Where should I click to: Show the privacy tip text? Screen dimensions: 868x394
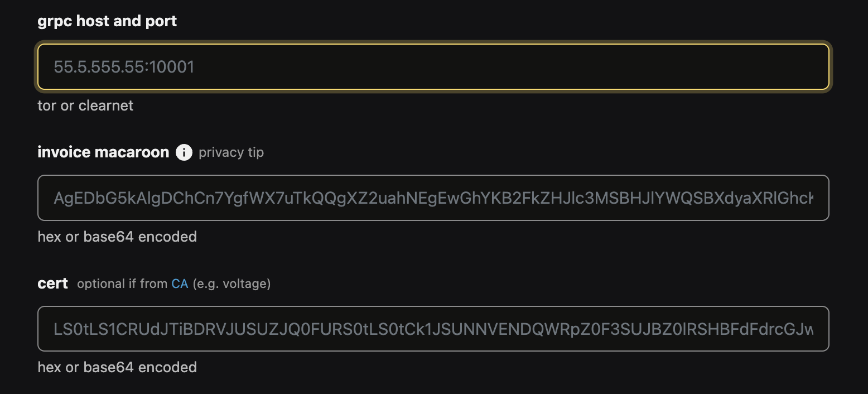pyautogui.click(x=231, y=152)
